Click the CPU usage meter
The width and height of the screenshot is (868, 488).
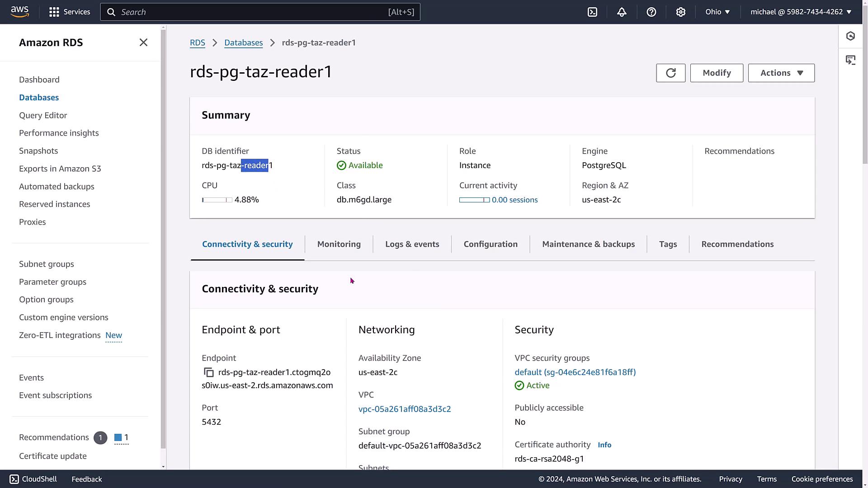[x=217, y=200]
